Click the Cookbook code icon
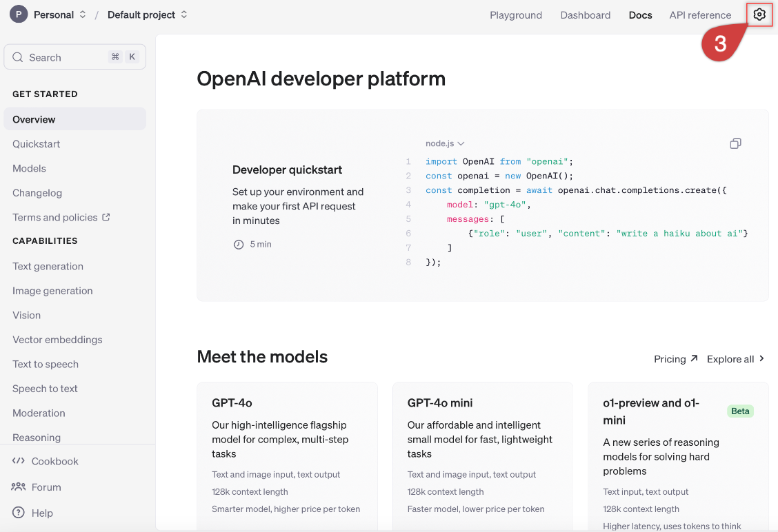The height and width of the screenshot is (532, 778). [19, 460]
